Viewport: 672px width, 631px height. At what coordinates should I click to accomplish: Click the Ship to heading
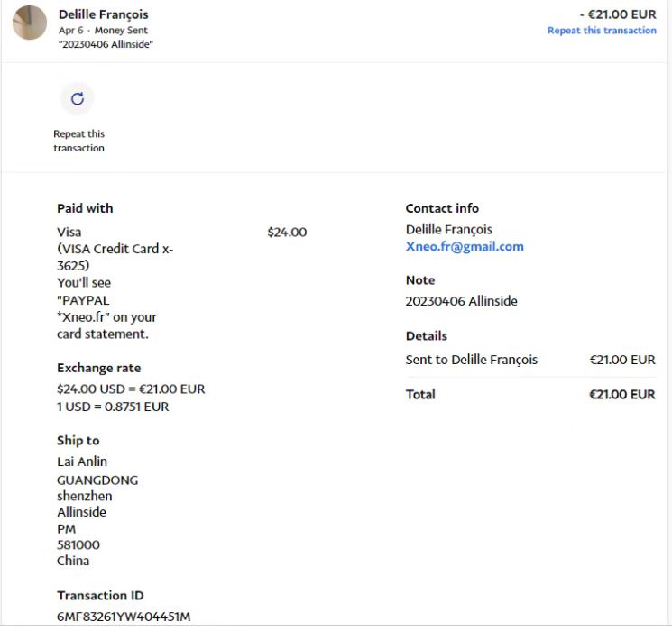(x=78, y=441)
